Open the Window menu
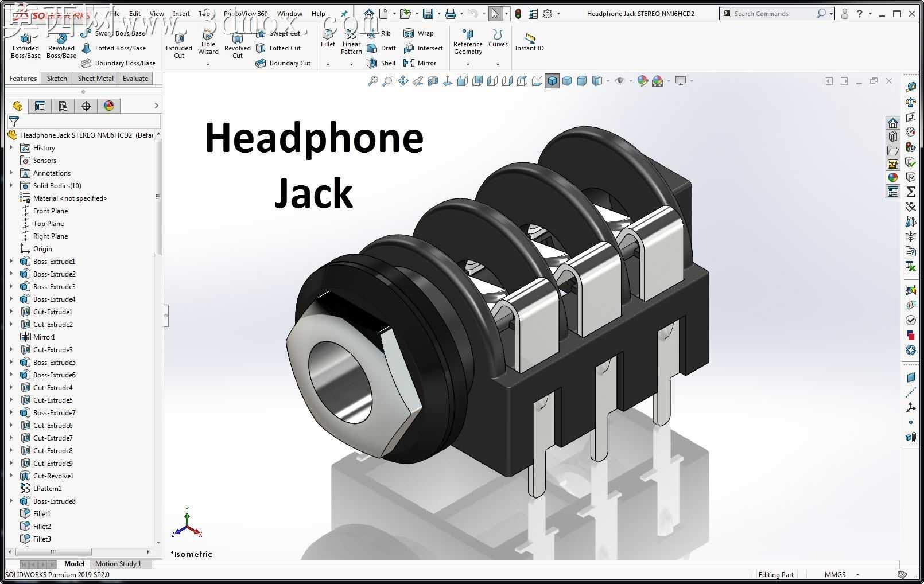The width and height of the screenshot is (924, 584). click(x=290, y=14)
